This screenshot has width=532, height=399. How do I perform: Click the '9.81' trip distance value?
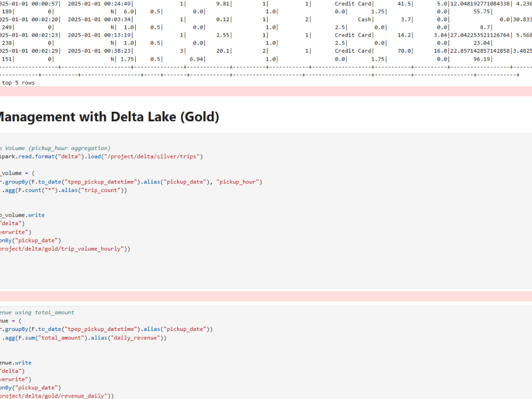pos(223,4)
